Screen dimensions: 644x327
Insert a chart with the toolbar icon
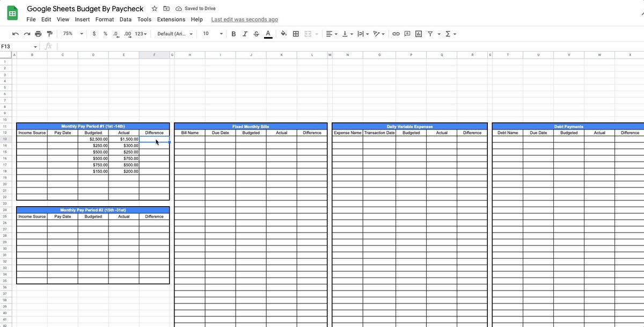pos(419,34)
